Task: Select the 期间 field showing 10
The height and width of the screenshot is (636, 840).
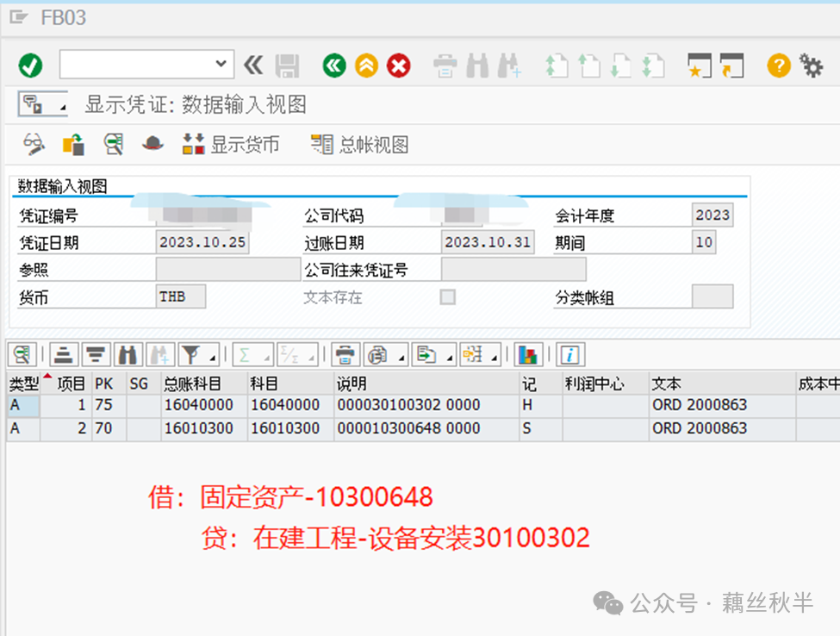Action: pos(704,242)
